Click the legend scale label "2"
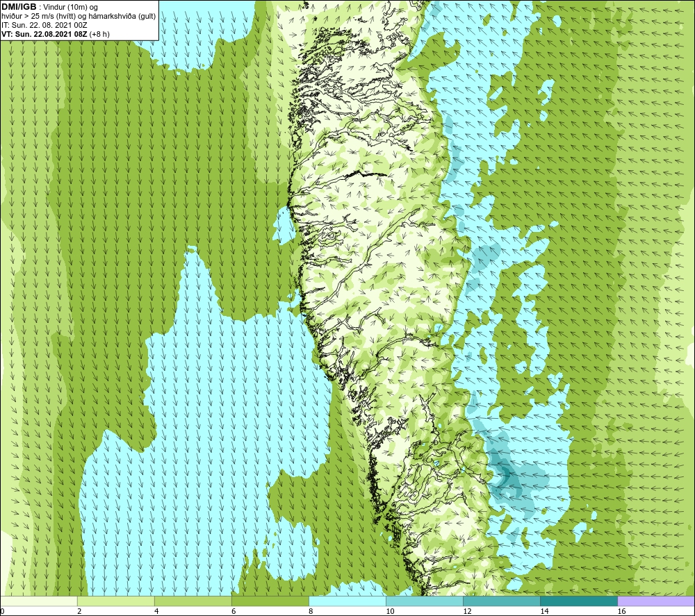695x616 pixels. point(79,611)
